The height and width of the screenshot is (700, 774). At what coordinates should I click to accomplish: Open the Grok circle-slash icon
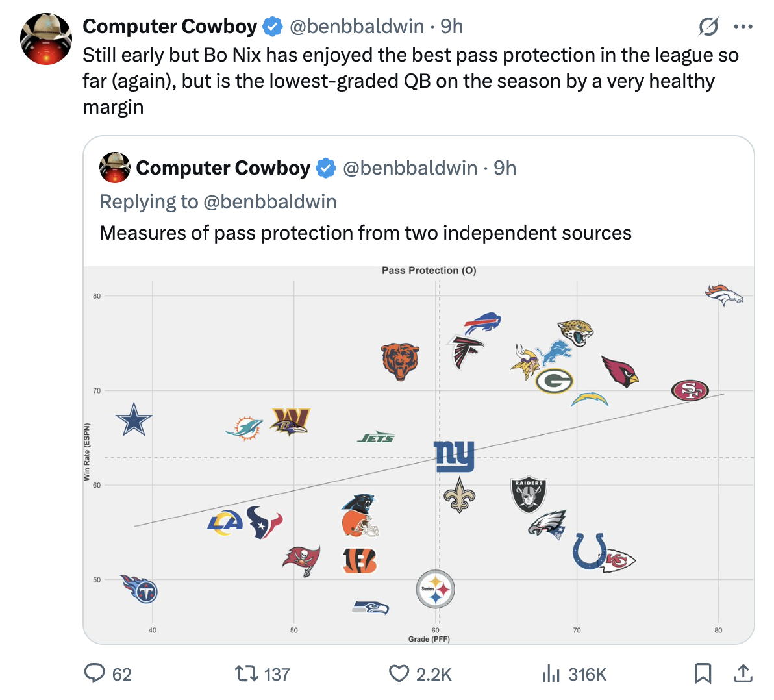coord(708,27)
